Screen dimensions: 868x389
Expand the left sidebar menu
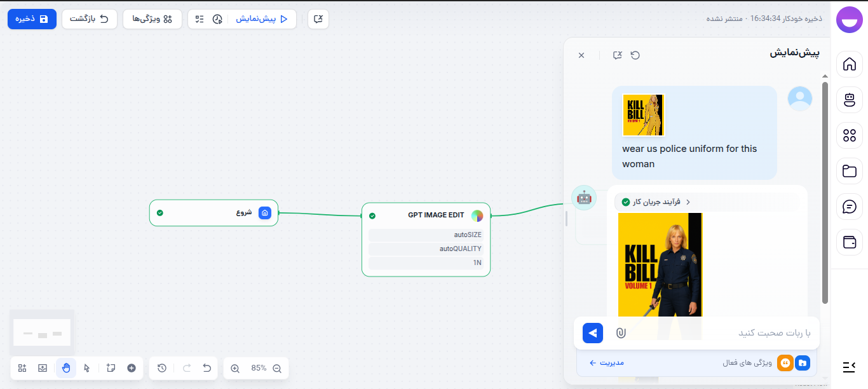[849, 367]
